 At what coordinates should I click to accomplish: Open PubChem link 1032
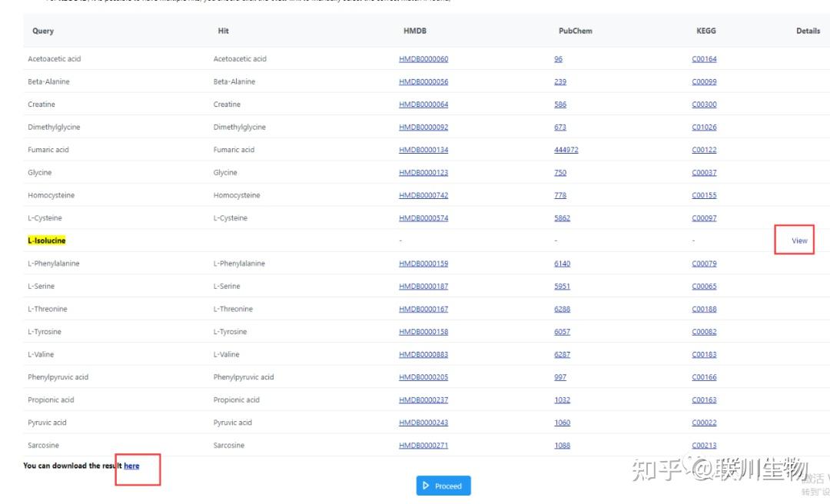click(x=562, y=400)
